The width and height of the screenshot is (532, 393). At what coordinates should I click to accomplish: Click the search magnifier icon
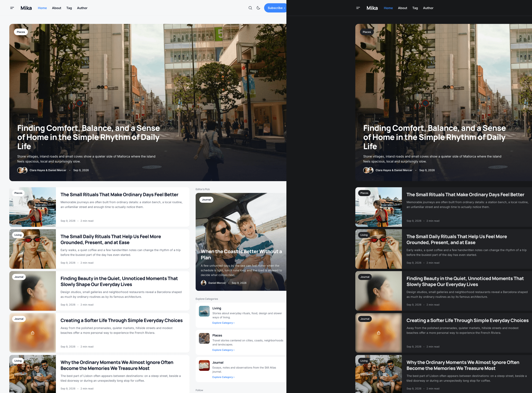point(250,8)
